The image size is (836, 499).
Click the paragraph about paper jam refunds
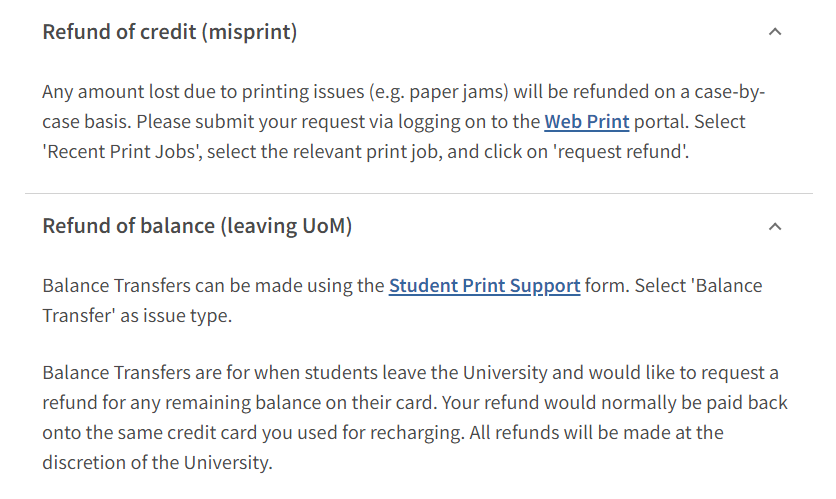point(404,122)
